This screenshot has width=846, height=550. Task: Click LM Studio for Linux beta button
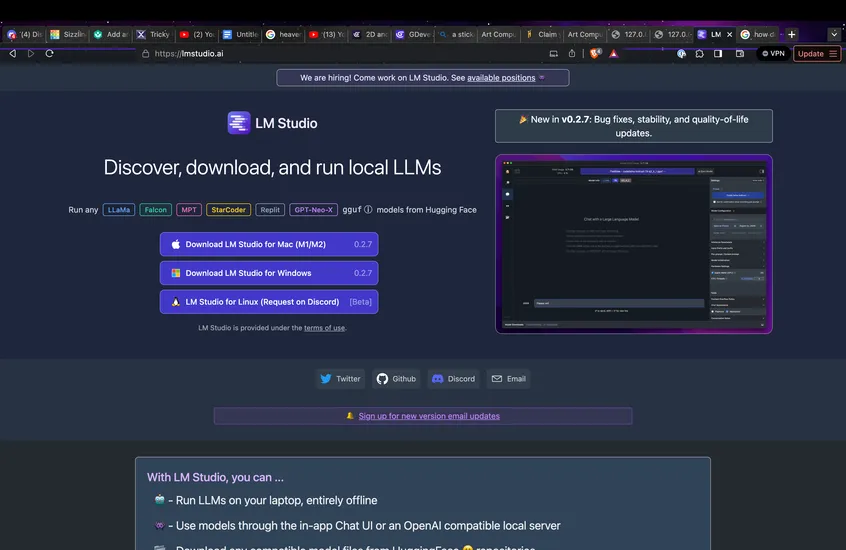269,302
